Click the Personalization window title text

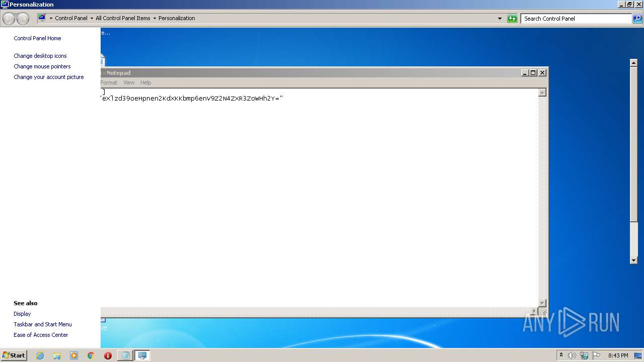(x=32, y=5)
